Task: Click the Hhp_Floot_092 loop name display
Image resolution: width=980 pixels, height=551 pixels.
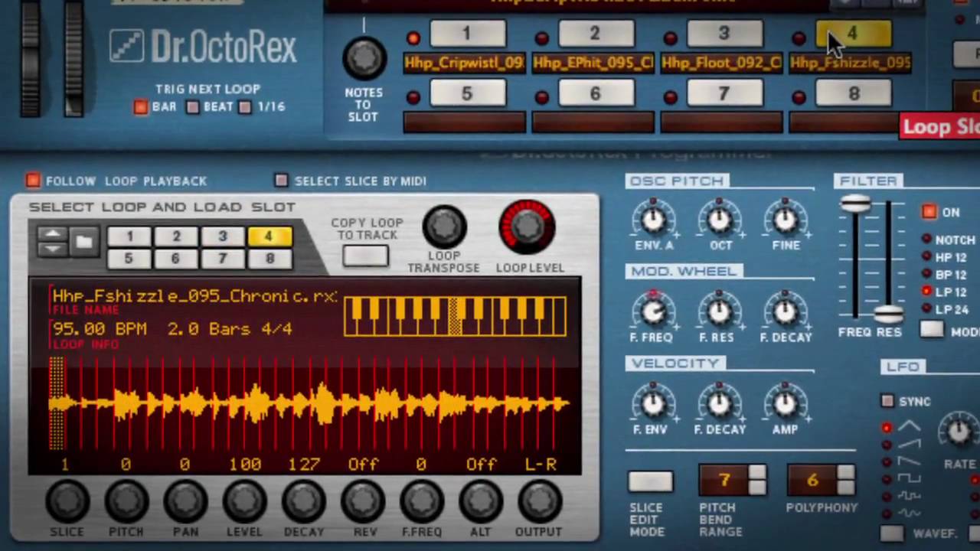Action: point(722,63)
